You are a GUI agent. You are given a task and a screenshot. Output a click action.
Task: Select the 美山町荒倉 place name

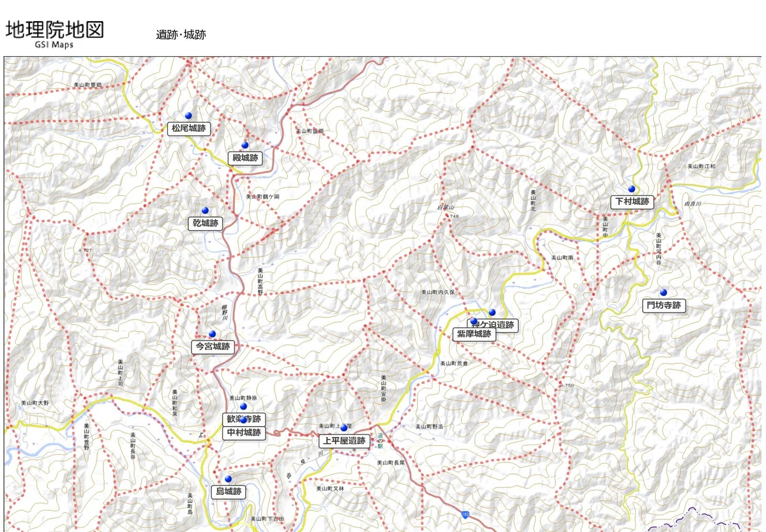454,363
